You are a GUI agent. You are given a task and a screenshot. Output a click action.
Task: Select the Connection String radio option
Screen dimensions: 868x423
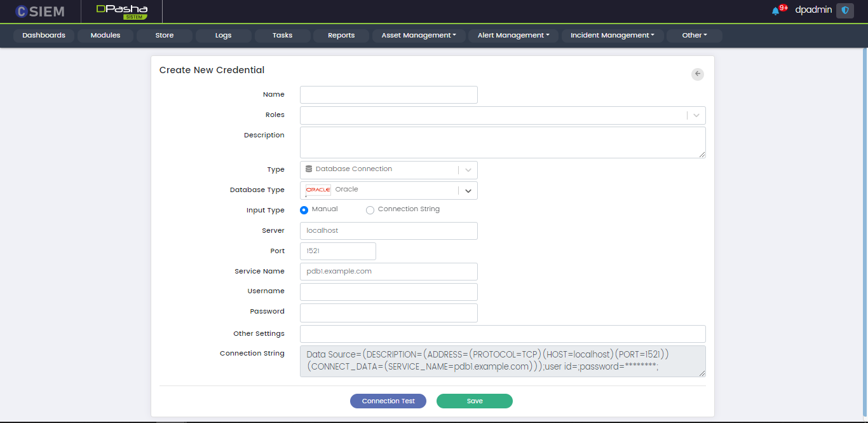click(x=370, y=210)
